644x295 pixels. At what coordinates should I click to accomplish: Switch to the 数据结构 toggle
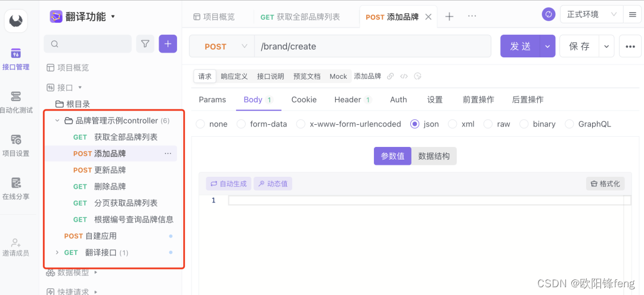click(x=434, y=156)
